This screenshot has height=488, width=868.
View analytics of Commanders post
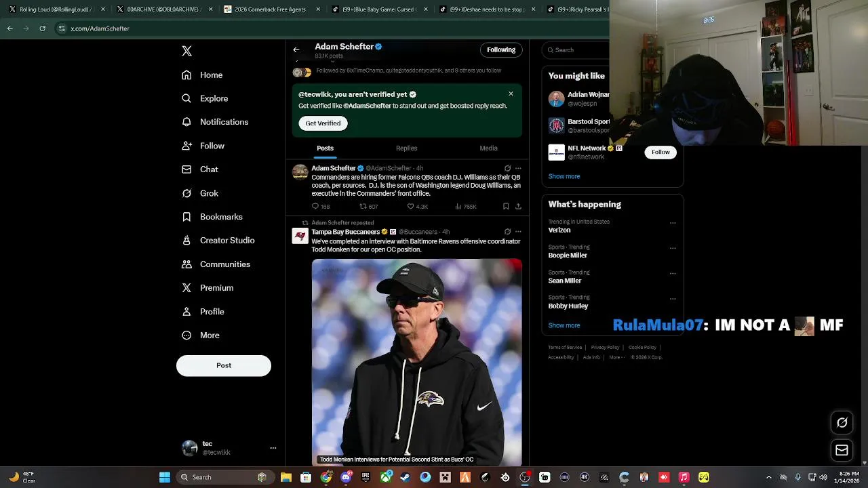466,207
